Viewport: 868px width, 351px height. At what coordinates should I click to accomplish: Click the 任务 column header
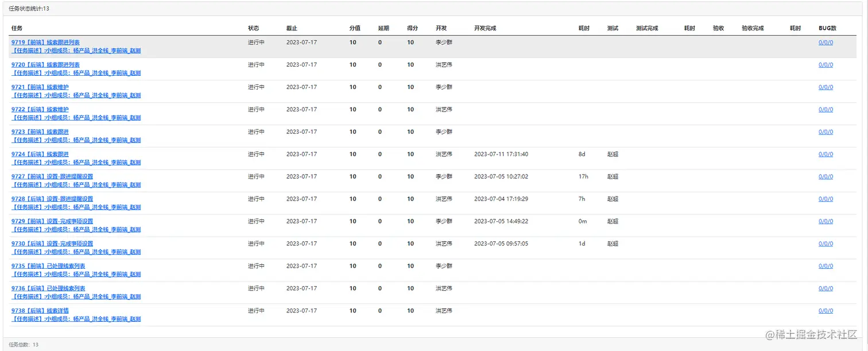point(17,28)
